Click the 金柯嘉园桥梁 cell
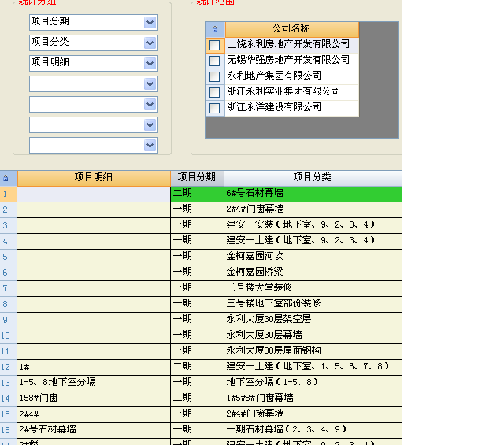Viewport: 504px width, 445px height. click(313, 273)
